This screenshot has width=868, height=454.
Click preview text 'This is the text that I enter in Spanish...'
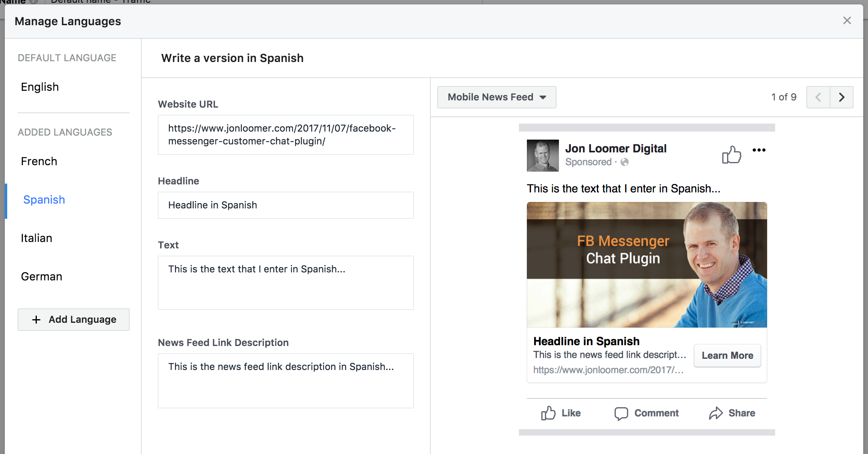click(x=623, y=188)
